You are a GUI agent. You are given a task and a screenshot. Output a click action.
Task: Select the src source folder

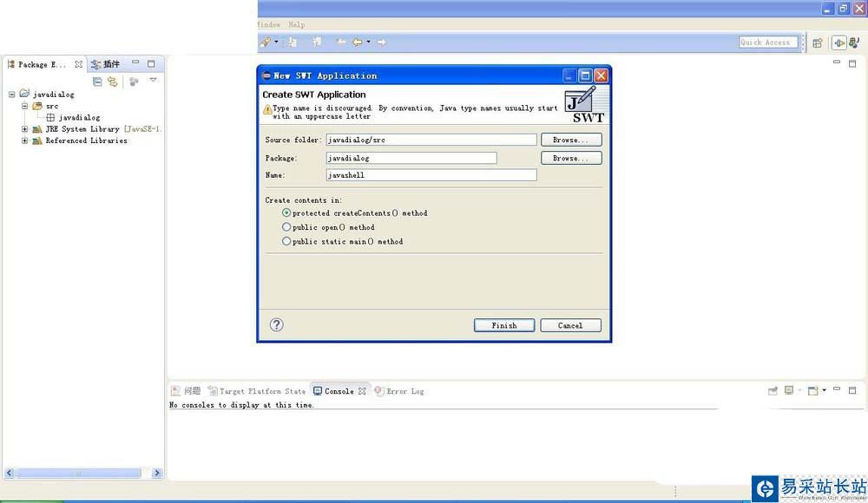point(45,106)
